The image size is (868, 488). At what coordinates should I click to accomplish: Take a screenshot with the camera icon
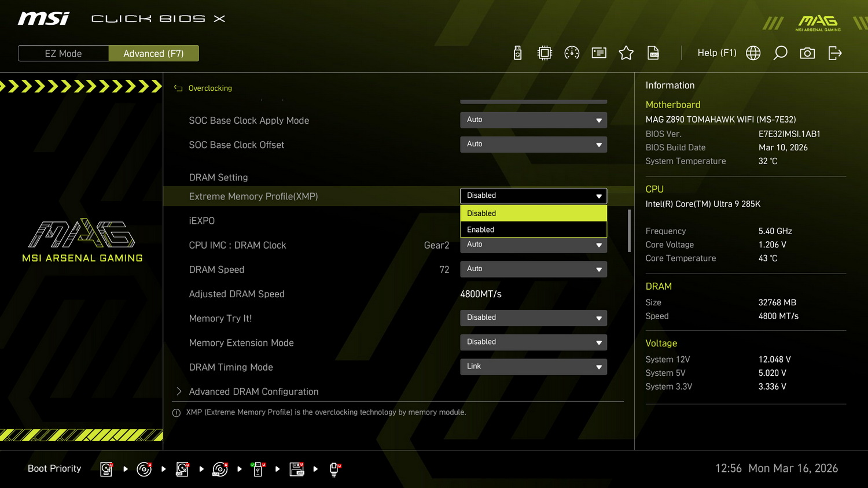tap(807, 53)
